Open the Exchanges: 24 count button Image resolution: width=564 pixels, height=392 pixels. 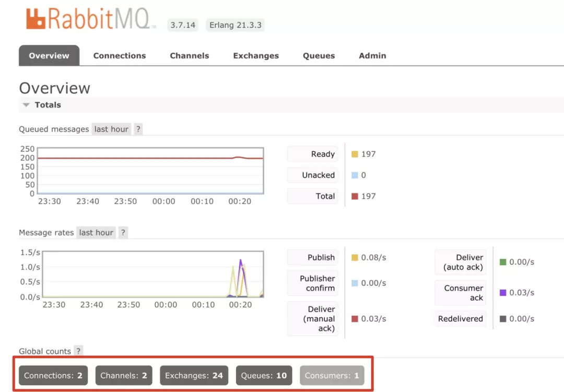pos(194,375)
